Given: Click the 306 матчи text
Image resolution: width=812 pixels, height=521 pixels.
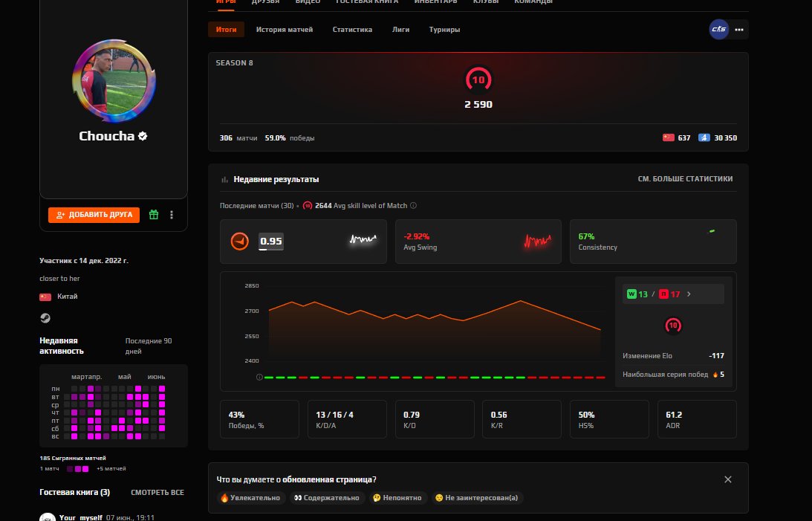Looking at the screenshot, I should point(238,138).
